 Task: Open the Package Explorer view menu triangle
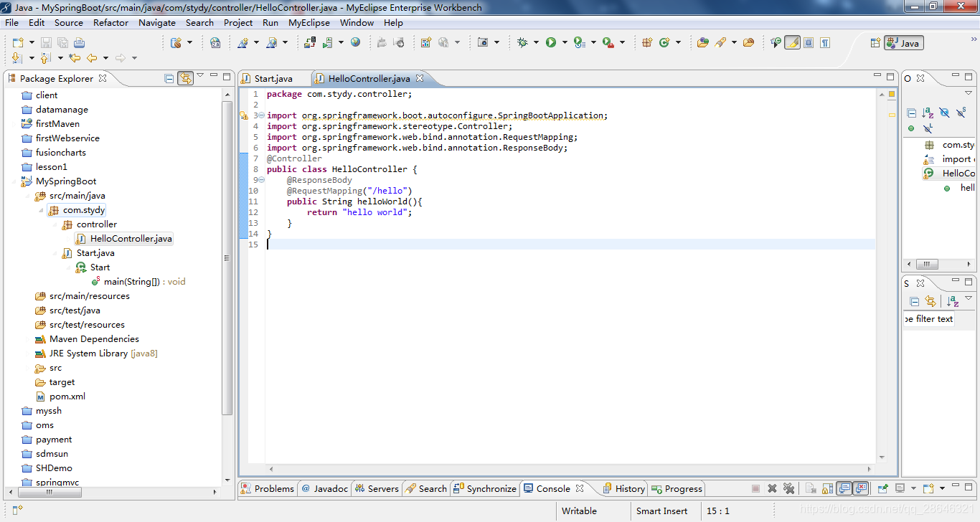pos(201,76)
